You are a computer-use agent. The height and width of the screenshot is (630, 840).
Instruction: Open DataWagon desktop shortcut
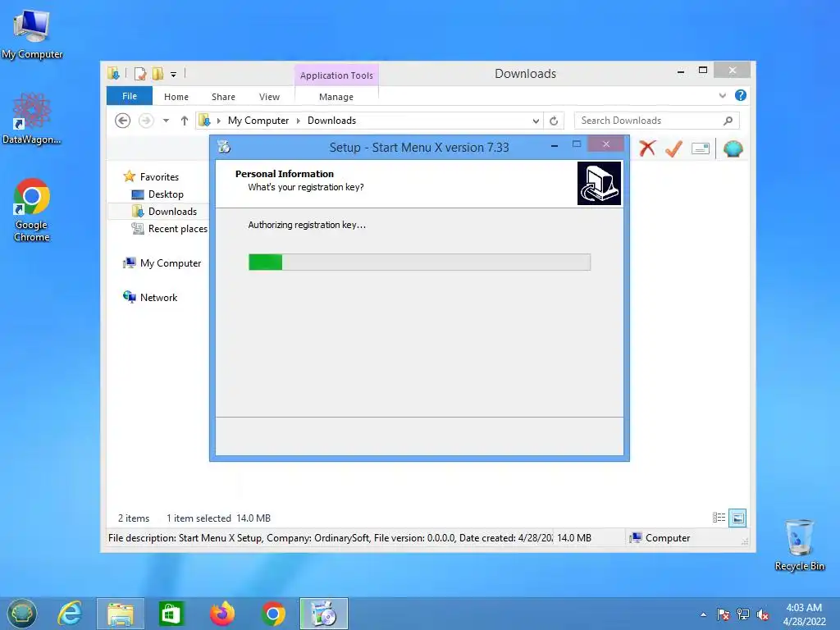click(32, 118)
